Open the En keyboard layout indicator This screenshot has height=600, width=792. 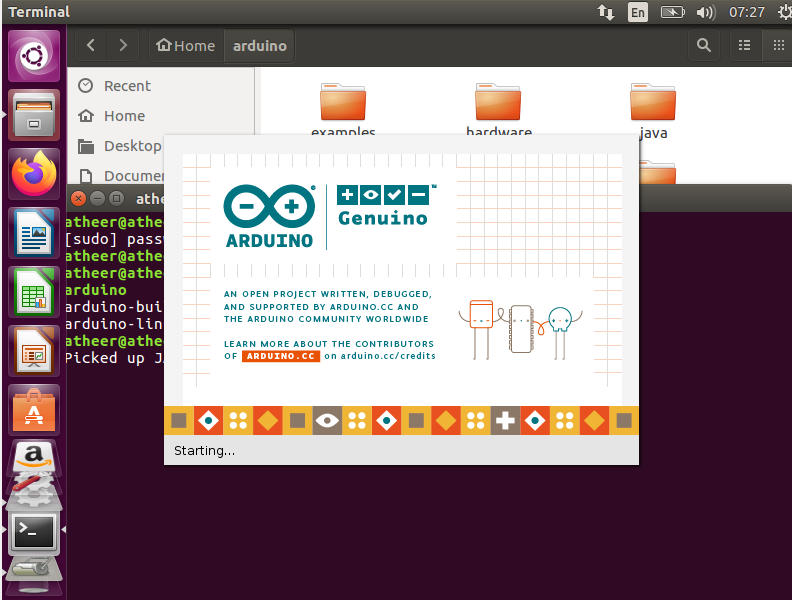click(637, 12)
